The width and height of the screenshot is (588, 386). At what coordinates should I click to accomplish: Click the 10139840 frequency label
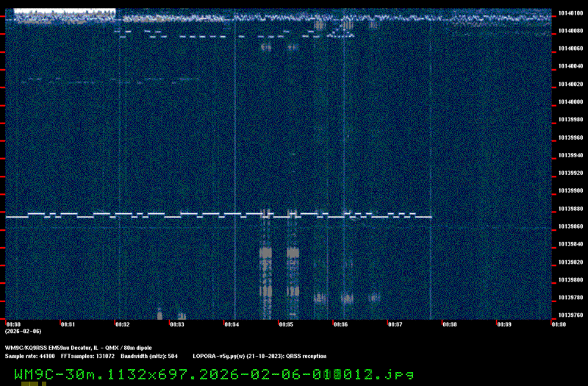point(571,244)
